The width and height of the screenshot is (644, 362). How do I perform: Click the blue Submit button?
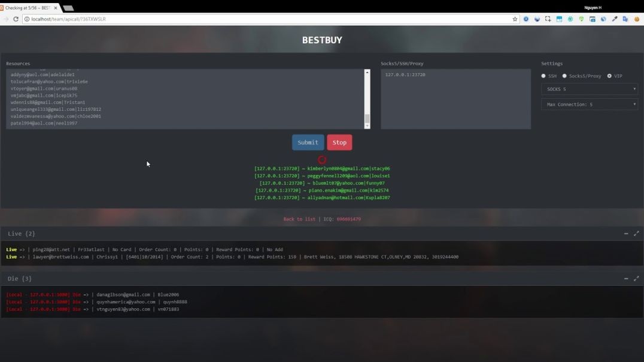[x=308, y=142]
